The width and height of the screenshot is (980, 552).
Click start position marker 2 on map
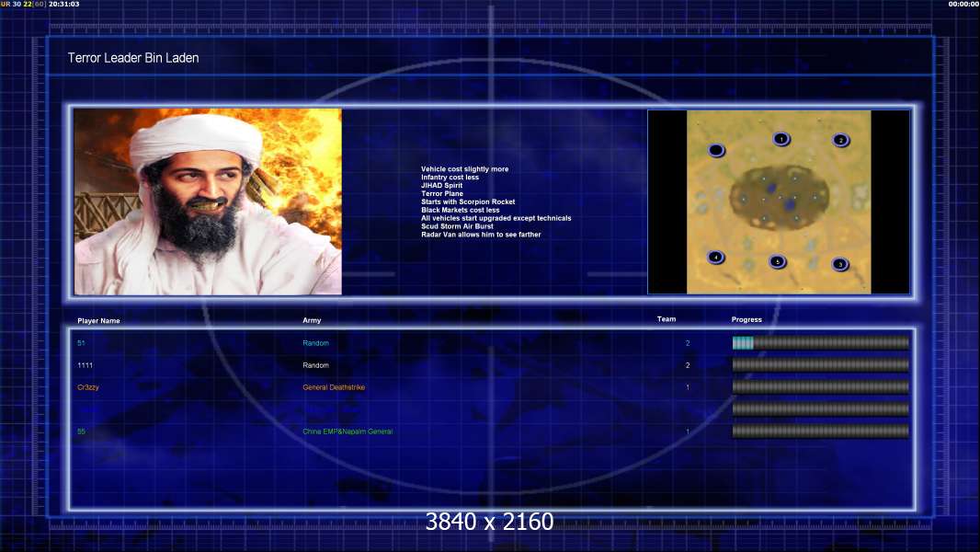point(840,140)
